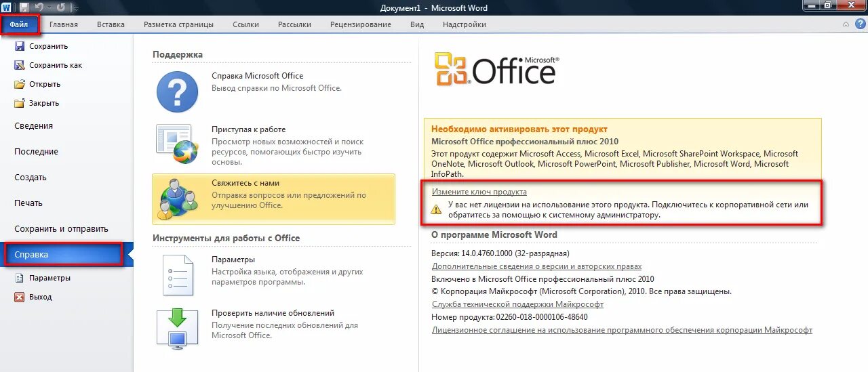
Task: Click Необходимо активировать этот продукт heading
Action: tap(519, 129)
